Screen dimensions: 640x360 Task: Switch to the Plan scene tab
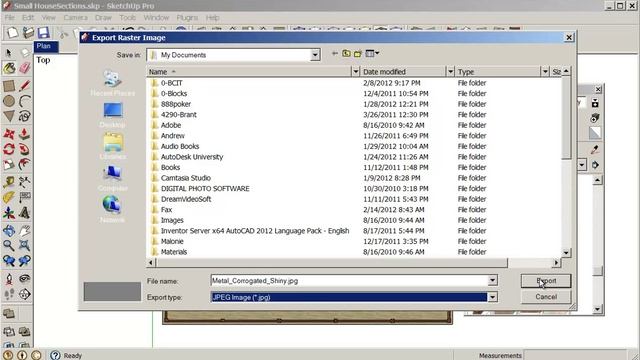46,46
